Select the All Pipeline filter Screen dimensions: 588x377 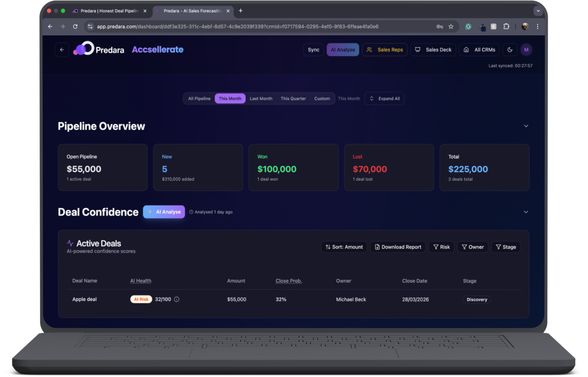coord(199,98)
